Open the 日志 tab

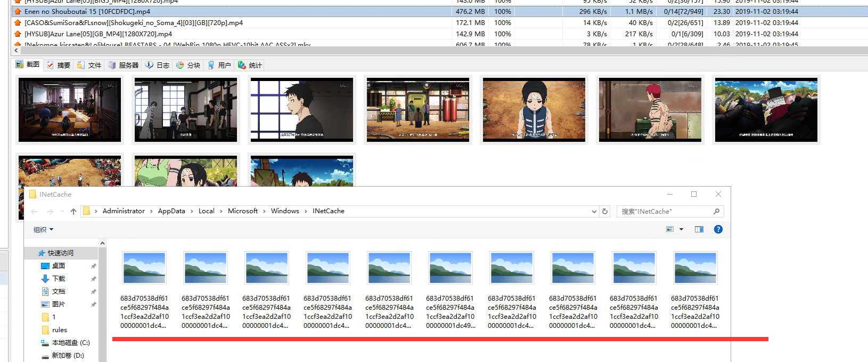pyautogui.click(x=158, y=65)
